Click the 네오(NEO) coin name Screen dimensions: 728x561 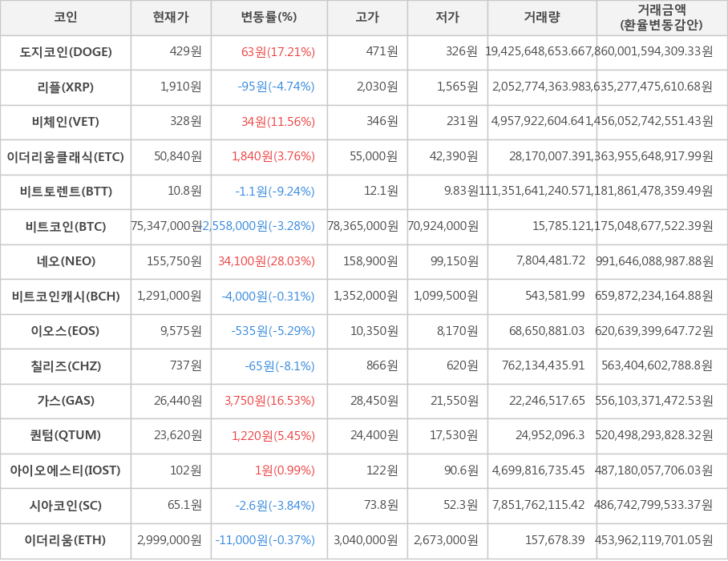(x=66, y=260)
